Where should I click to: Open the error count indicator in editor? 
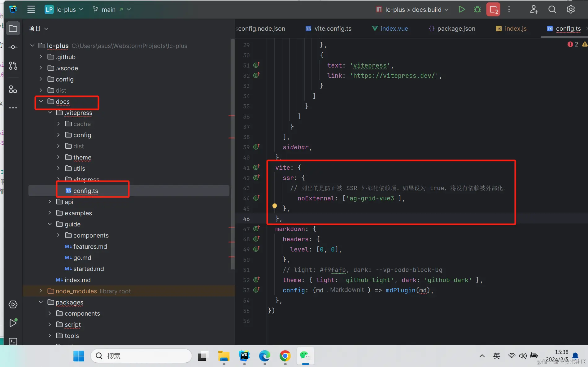pyautogui.click(x=573, y=44)
